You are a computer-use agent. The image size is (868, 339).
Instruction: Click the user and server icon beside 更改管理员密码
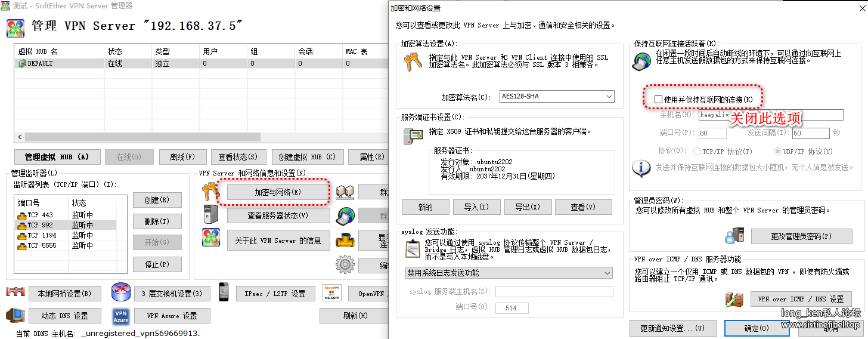[x=734, y=236]
